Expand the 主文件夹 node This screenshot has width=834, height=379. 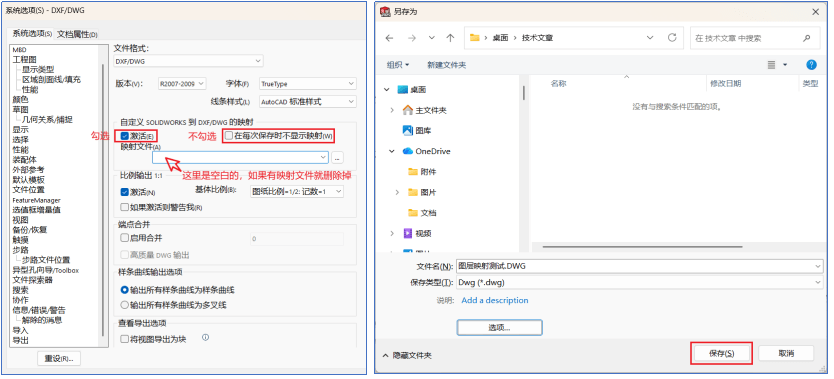point(392,110)
